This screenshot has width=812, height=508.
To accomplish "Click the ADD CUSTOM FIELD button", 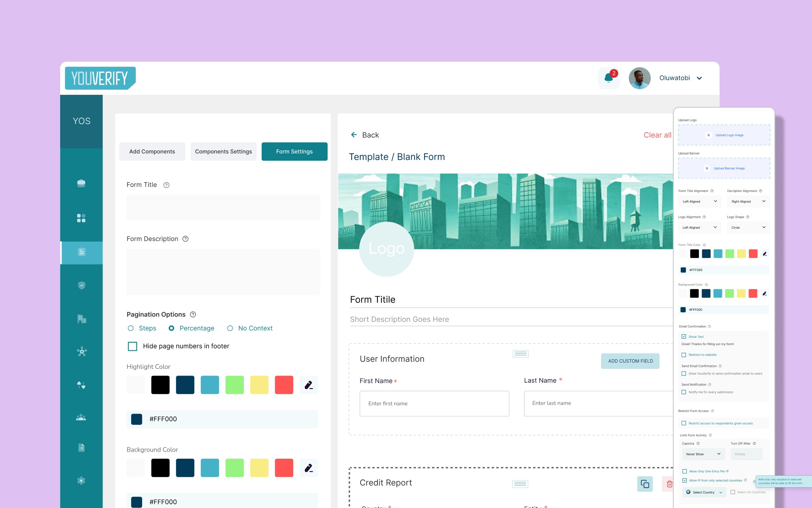I will coord(630,361).
